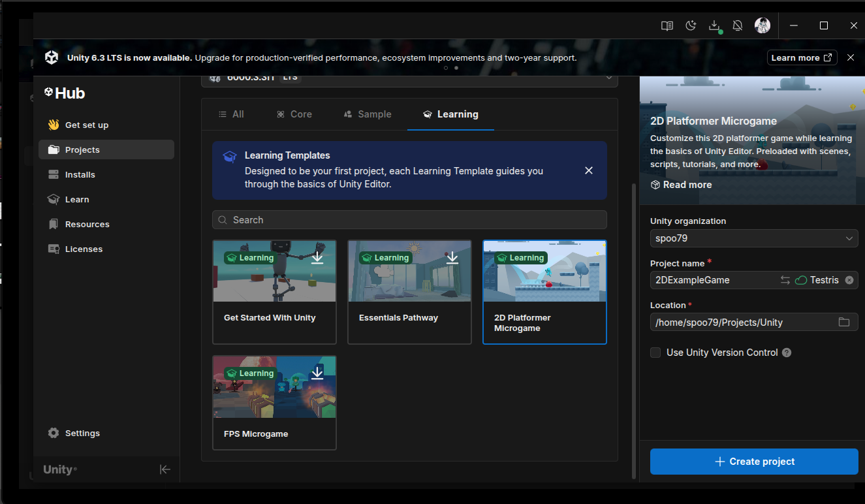
Task: Open the notifications bell icon
Action: point(738,25)
